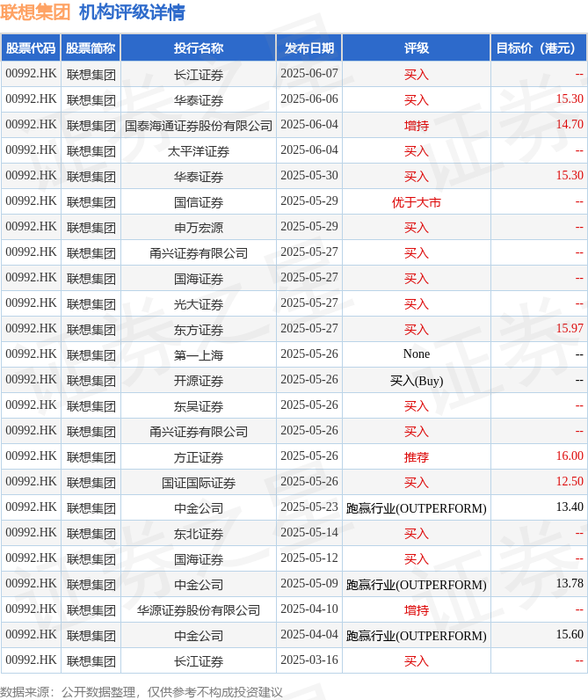This screenshot has height=700, width=588.
Task: Click the date 2025-06-06
Action: pyautogui.click(x=309, y=98)
